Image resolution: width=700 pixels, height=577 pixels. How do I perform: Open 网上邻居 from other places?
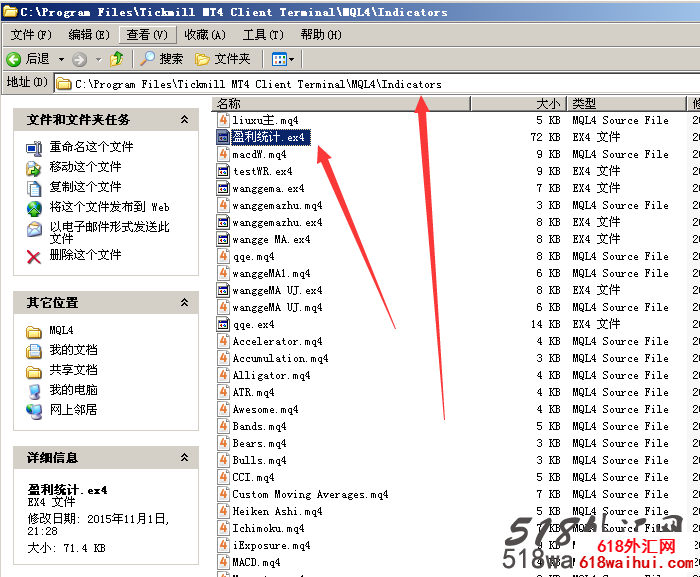click(x=73, y=410)
